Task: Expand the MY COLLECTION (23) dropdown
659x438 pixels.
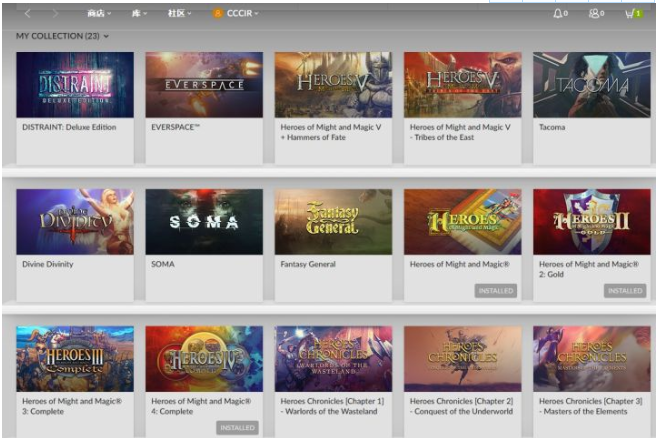Action: (62, 36)
